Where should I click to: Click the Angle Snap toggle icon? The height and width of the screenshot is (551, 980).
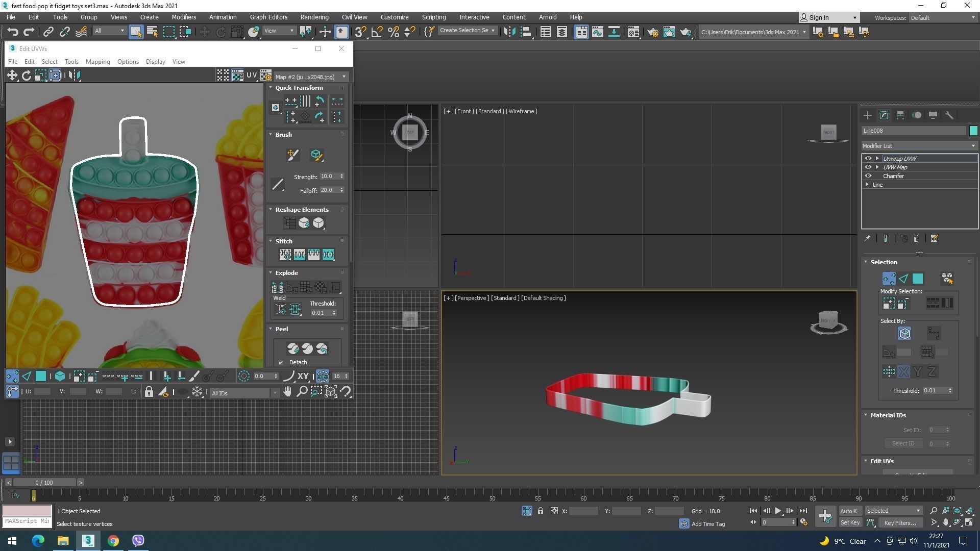click(377, 32)
